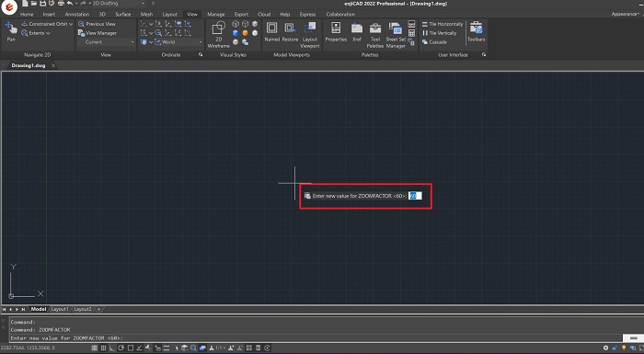
Task: Switch to the Collaboration ribbon tab
Action: (x=340, y=14)
